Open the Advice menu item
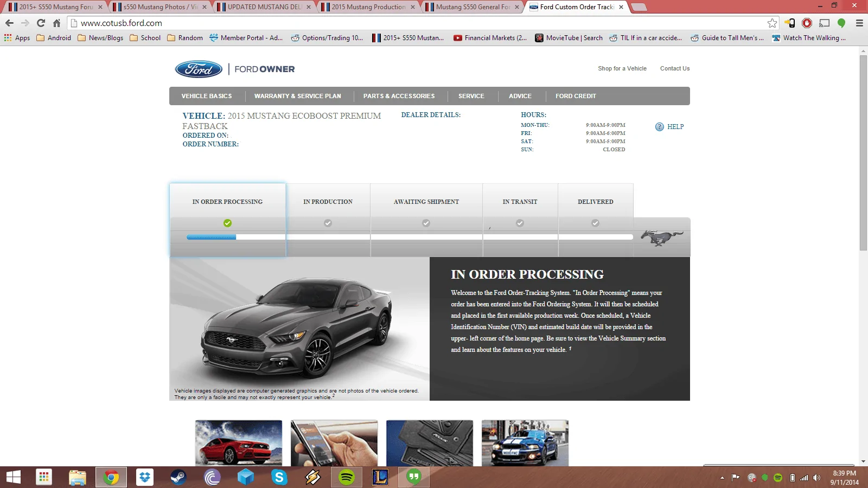This screenshot has height=488, width=868. tap(520, 96)
